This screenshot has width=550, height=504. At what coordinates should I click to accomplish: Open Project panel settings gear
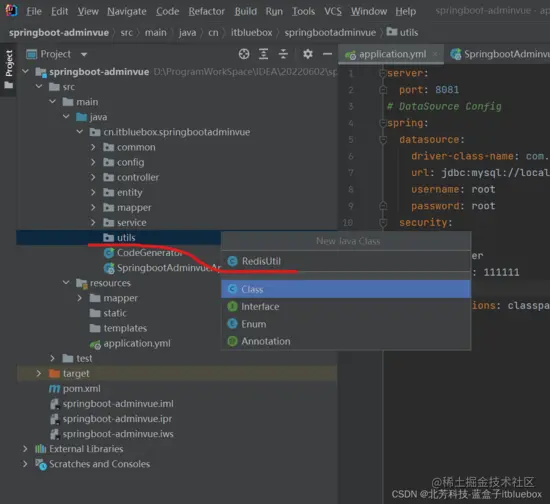click(x=308, y=54)
